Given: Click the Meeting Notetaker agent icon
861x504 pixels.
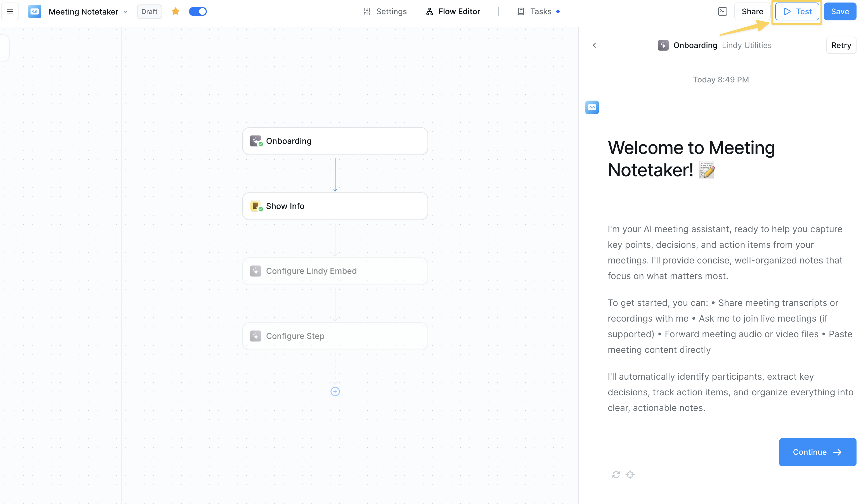Looking at the screenshot, I should click(x=34, y=12).
